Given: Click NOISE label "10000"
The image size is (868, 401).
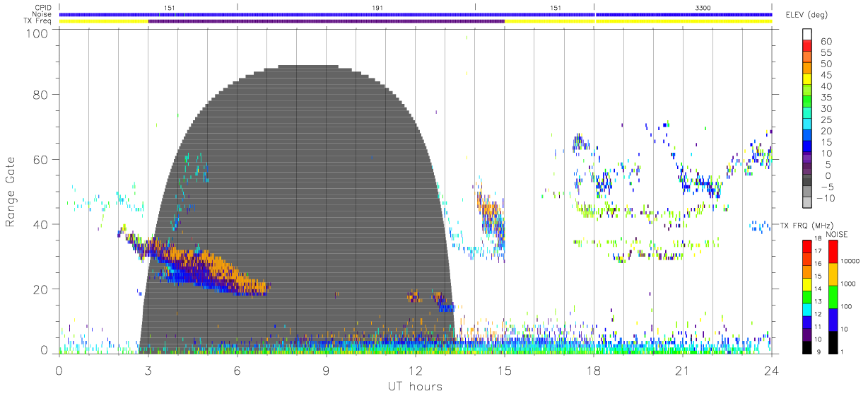Looking at the screenshot, I should [x=850, y=261].
